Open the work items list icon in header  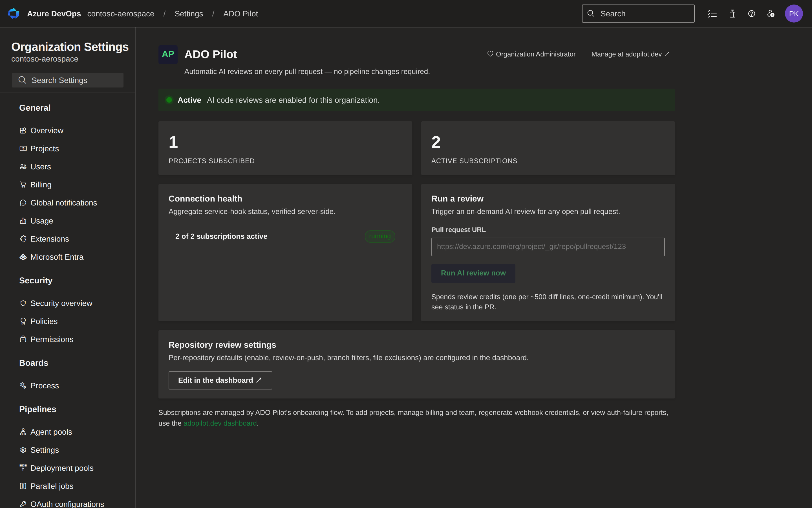point(712,14)
